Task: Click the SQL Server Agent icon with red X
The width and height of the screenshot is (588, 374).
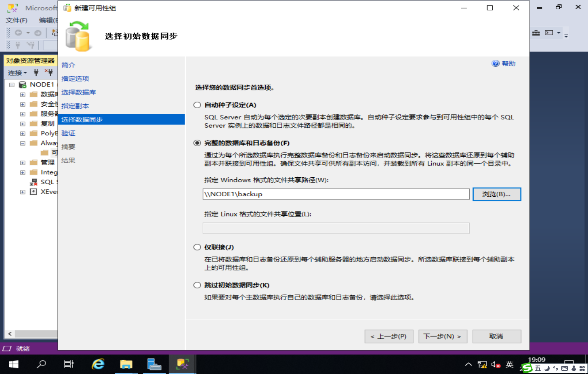Action: click(34, 182)
